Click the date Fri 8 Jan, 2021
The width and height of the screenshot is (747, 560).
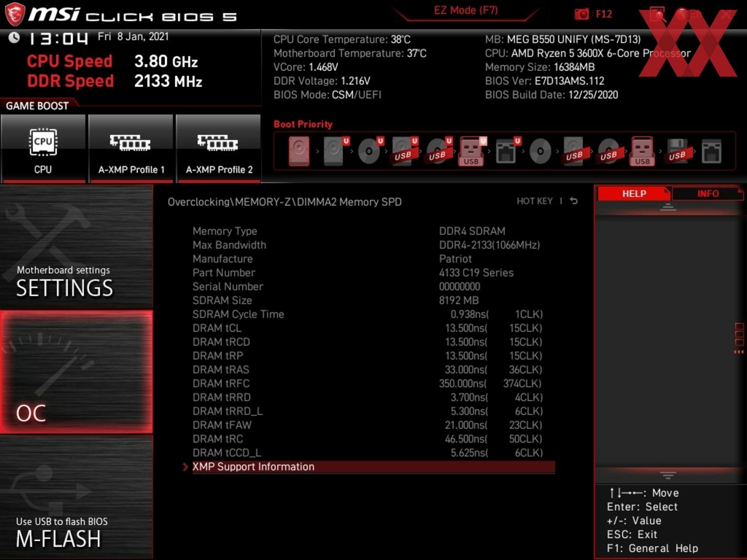point(133,36)
